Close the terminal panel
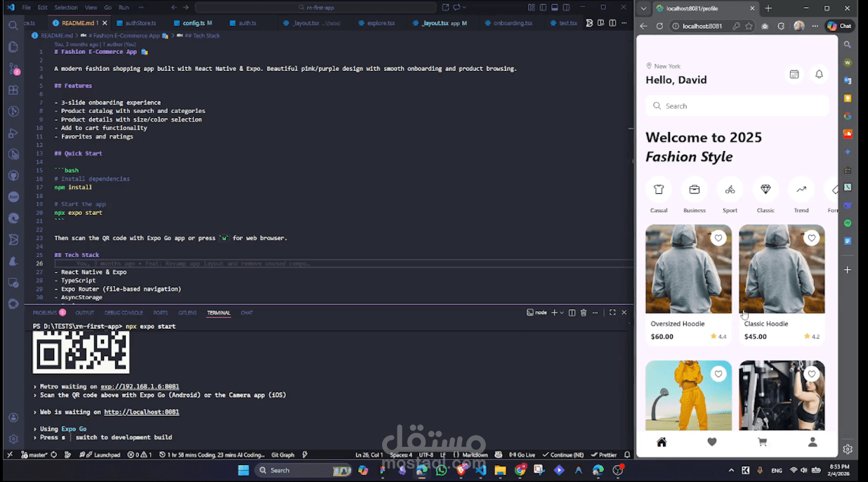The height and width of the screenshot is (482, 868). 624,313
